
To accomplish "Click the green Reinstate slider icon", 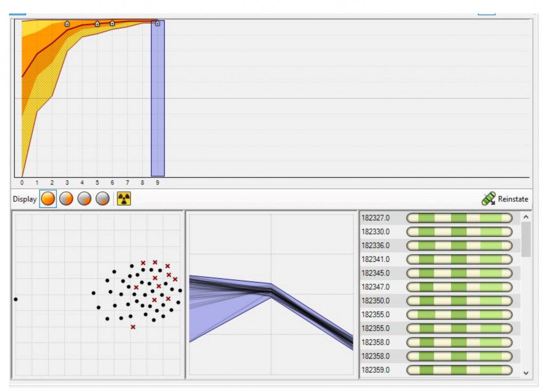I will (x=488, y=199).
